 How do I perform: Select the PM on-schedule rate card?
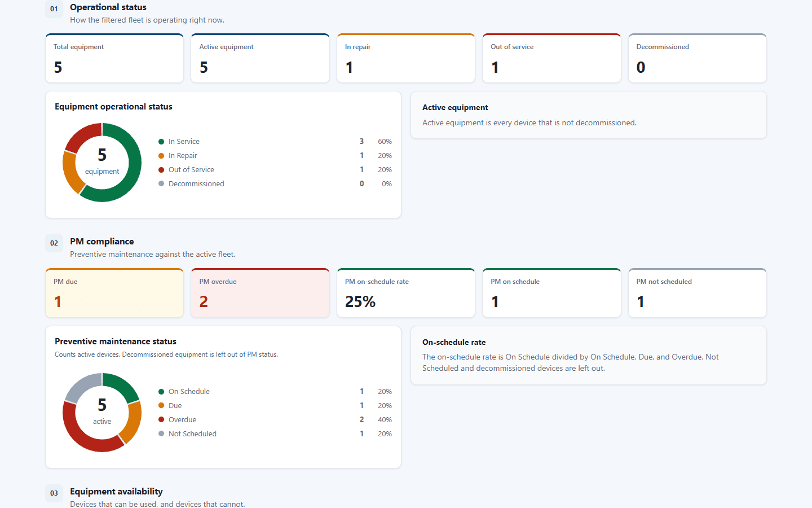(406, 293)
